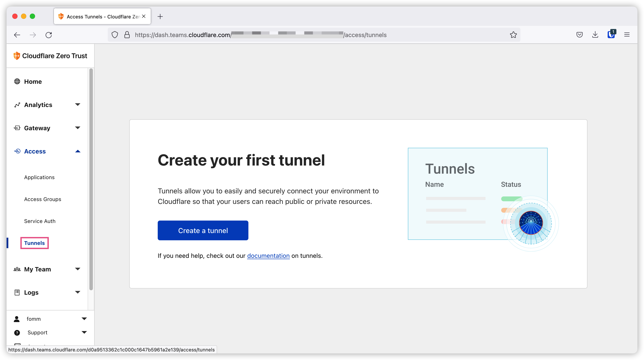Image resolution: width=644 pixels, height=360 pixels.
Task: Click the site security padlock icon
Action: pos(127,35)
